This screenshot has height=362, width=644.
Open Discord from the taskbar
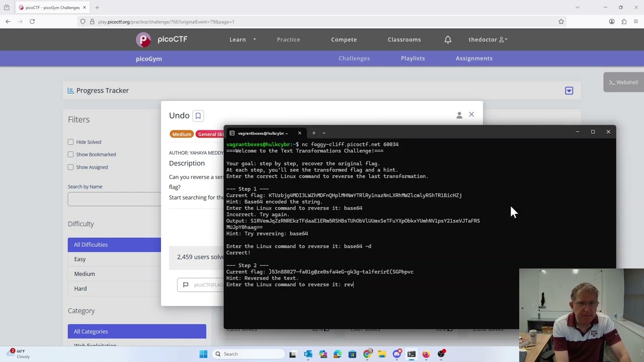397,354
